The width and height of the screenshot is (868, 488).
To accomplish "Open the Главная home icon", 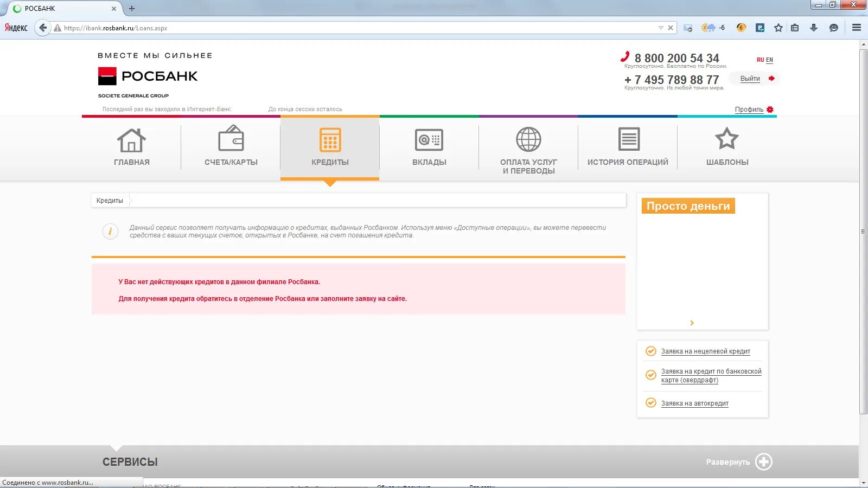I will pyautogui.click(x=131, y=140).
